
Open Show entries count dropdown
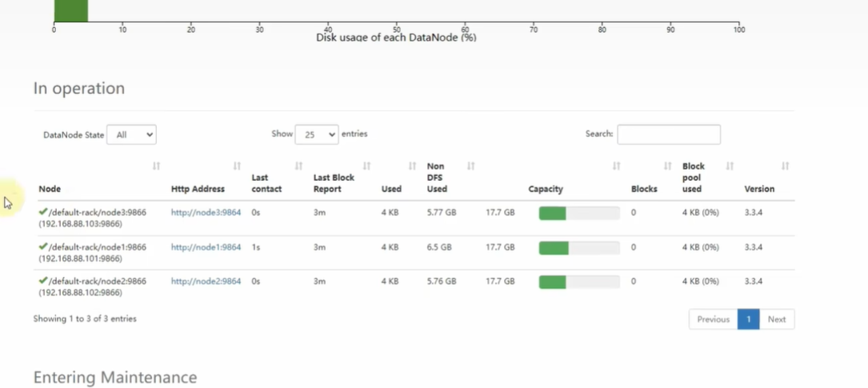pos(317,134)
